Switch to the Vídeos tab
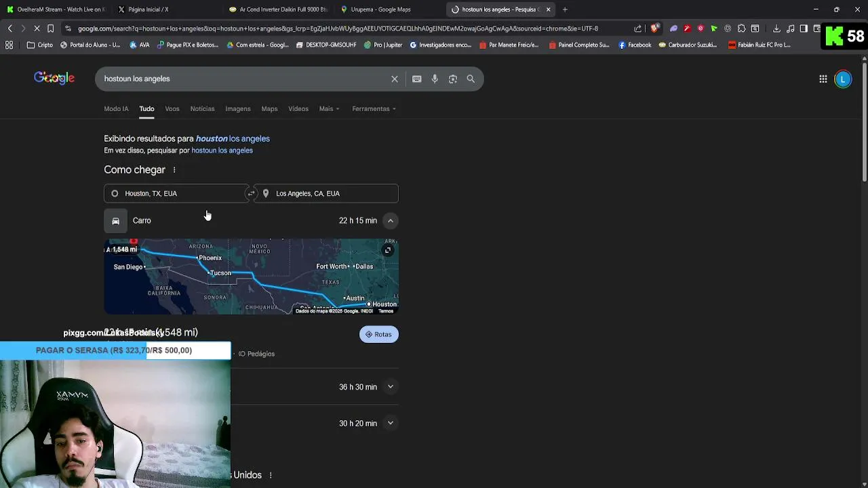 (298, 108)
